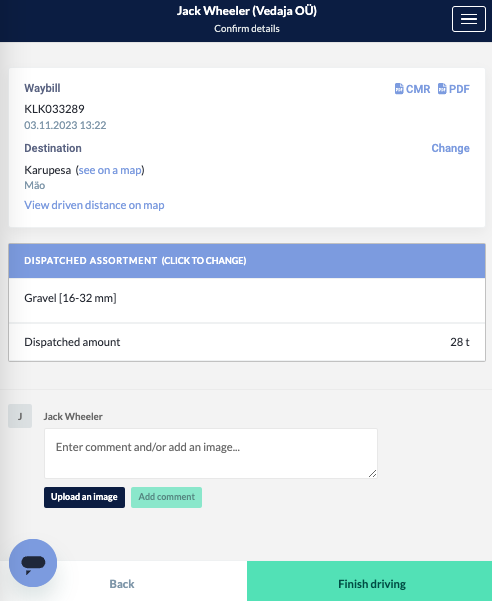Open the hamburger menu
The height and width of the screenshot is (601, 492).
tap(469, 19)
